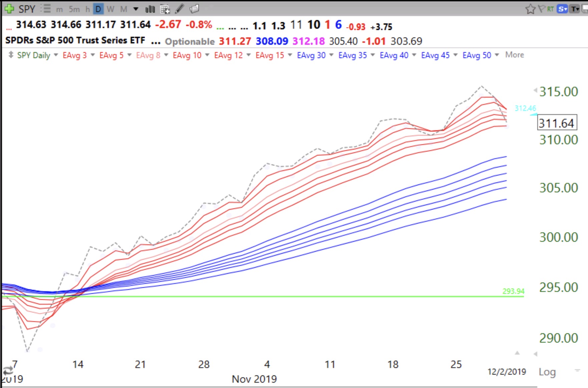Image resolution: width=588 pixels, height=388 pixels.
Task: Switch timeframe to Weekly (W)
Action: (x=110, y=9)
